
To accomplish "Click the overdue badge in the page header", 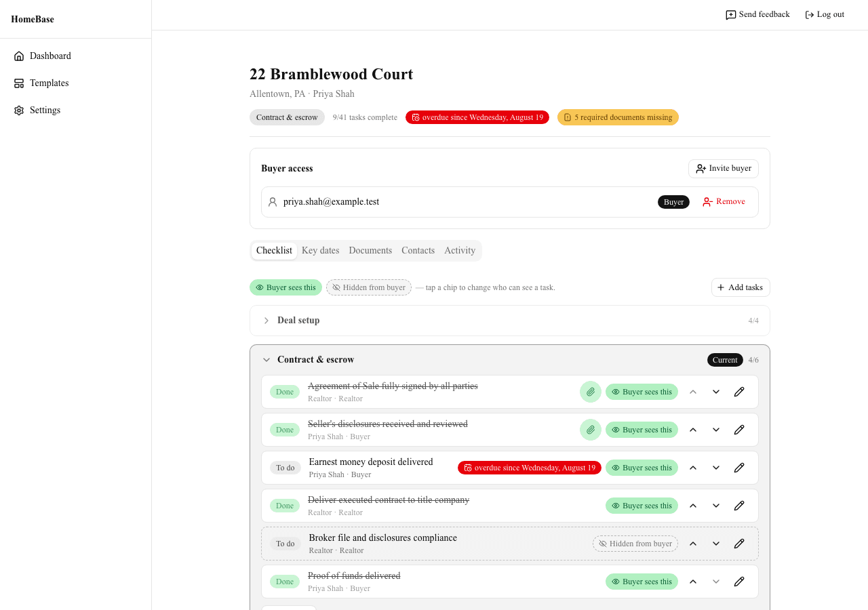I will click(477, 117).
